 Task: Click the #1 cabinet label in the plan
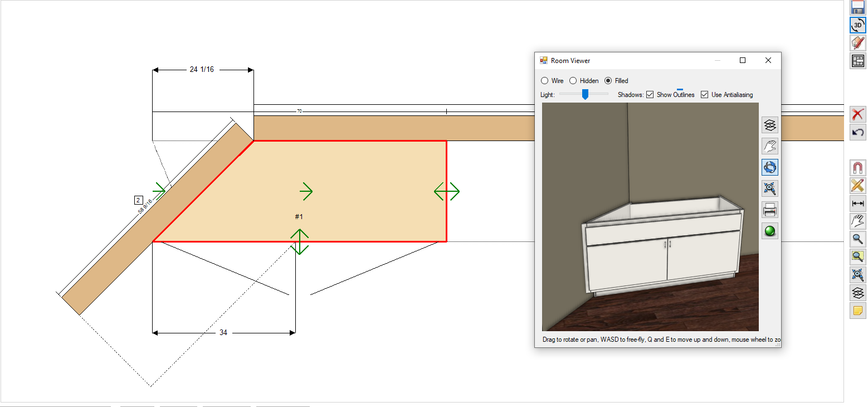tap(299, 216)
